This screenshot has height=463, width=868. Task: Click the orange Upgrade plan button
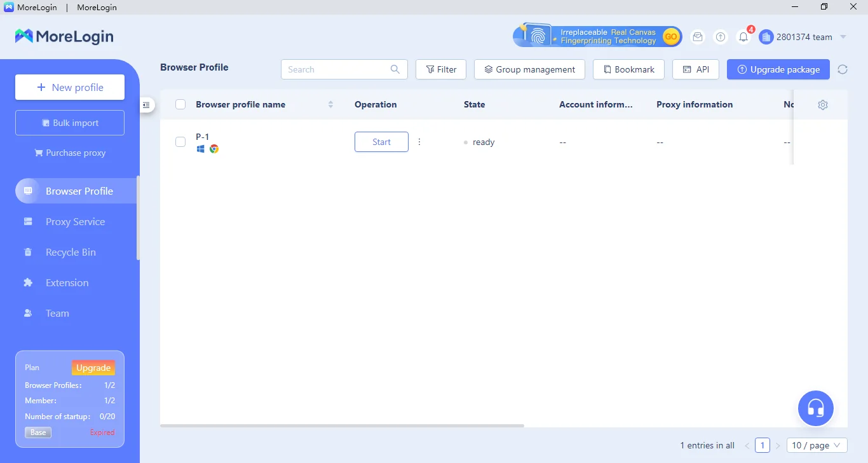(93, 368)
